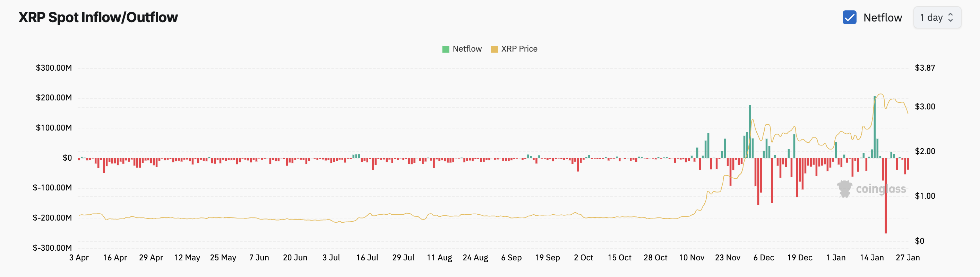This screenshot has height=277, width=980.
Task: Toggle the XRP Price legend label
Action: [519, 49]
